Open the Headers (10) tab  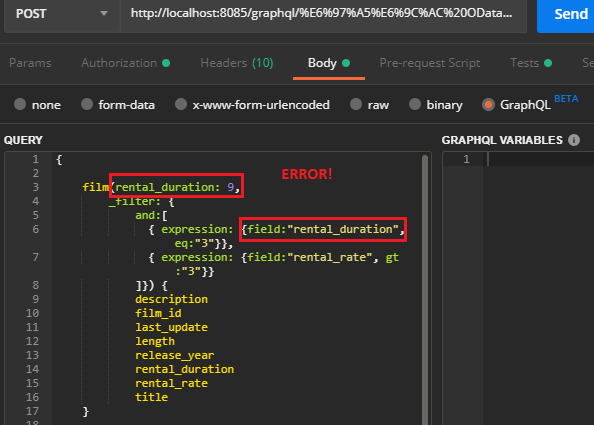[x=237, y=63]
